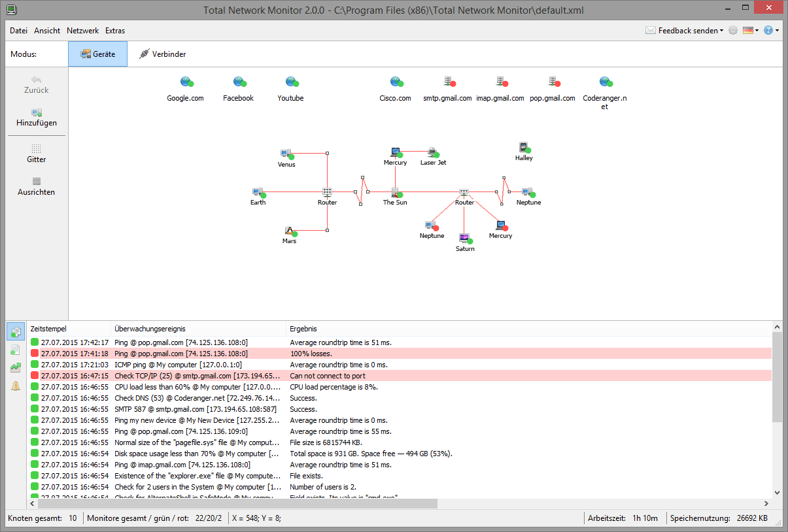Click the Saturn computer icon
The width and height of the screenshot is (788, 532).
464,238
